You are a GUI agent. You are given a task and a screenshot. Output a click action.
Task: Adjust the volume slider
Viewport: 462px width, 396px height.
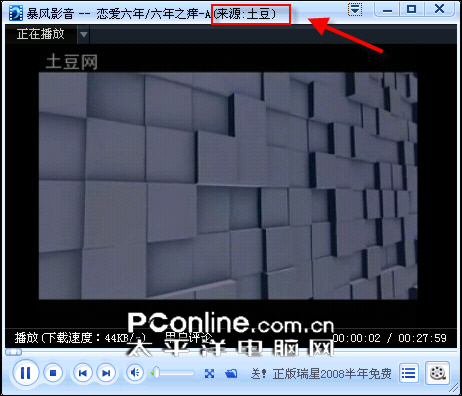coord(172,373)
